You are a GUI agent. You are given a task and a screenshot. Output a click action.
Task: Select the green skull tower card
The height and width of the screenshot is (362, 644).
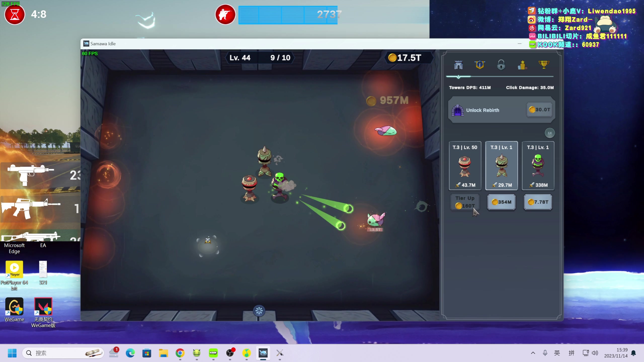point(538,166)
